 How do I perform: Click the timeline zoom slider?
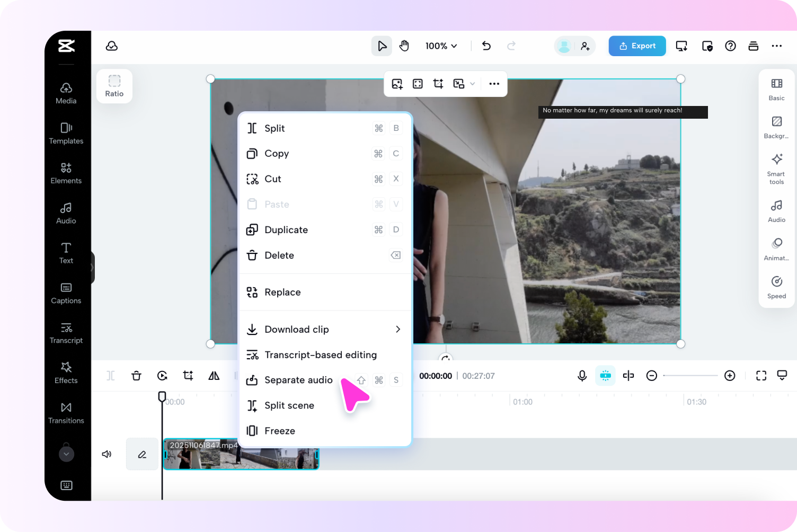coord(690,375)
